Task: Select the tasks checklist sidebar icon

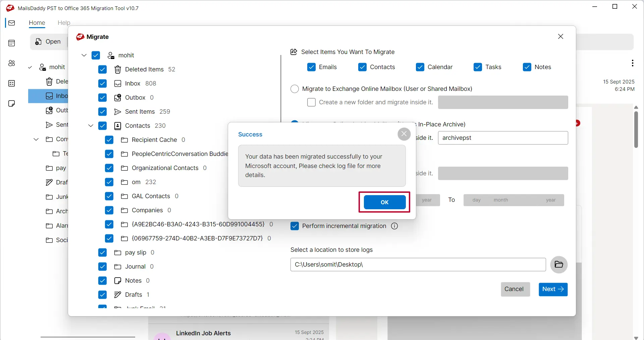Action: click(12, 83)
